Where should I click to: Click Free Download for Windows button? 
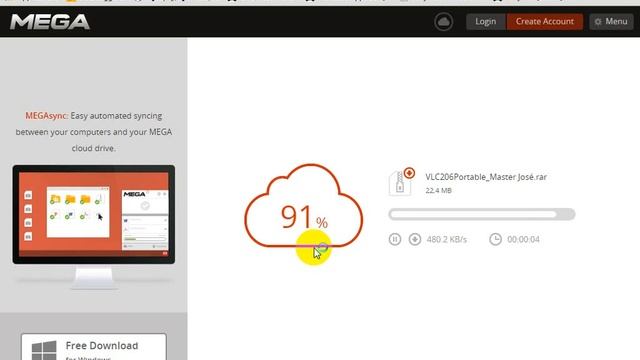pyautogui.click(x=94, y=347)
